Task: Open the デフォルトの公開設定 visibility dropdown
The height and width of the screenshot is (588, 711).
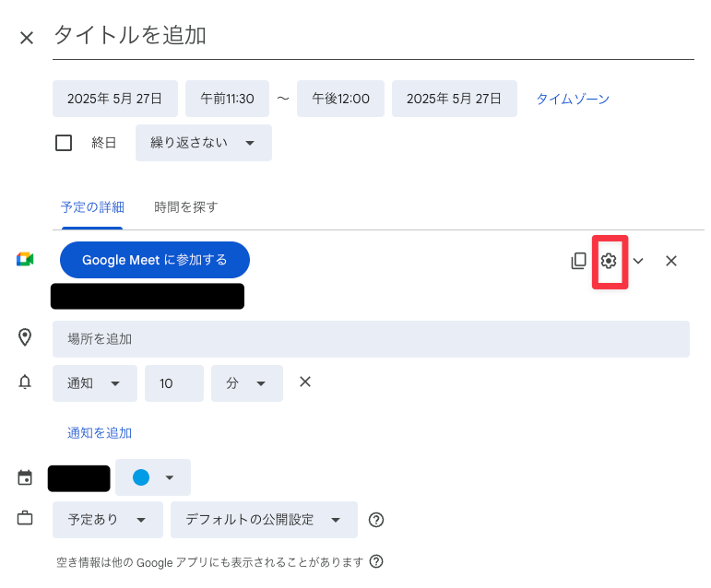Action: point(264,520)
